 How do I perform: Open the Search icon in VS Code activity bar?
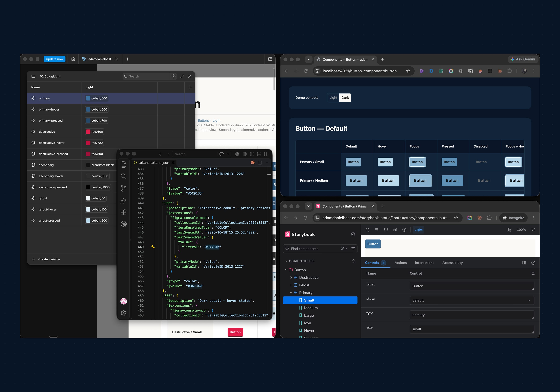pyautogui.click(x=124, y=176)
